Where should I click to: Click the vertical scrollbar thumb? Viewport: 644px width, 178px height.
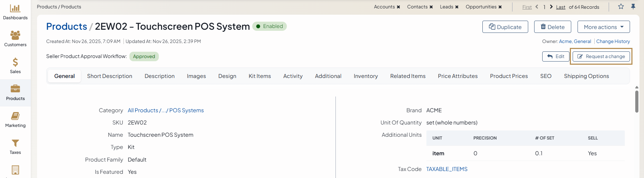pos(637,101)
